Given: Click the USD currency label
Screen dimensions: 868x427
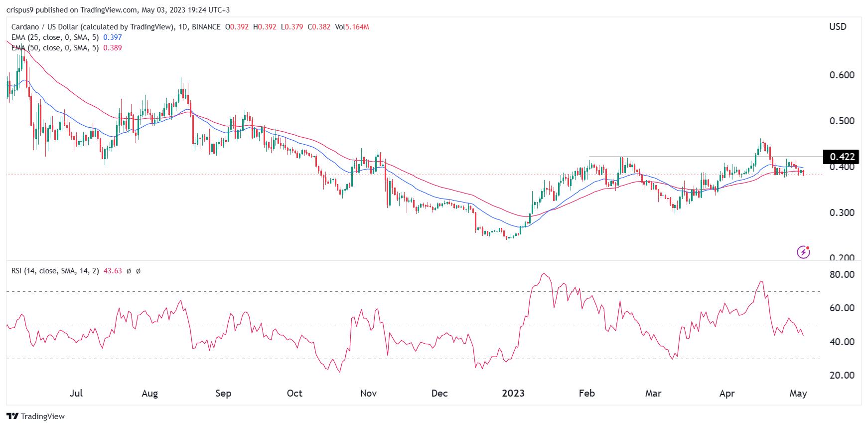Looking at the screenshot, I should tap(838, 27).
